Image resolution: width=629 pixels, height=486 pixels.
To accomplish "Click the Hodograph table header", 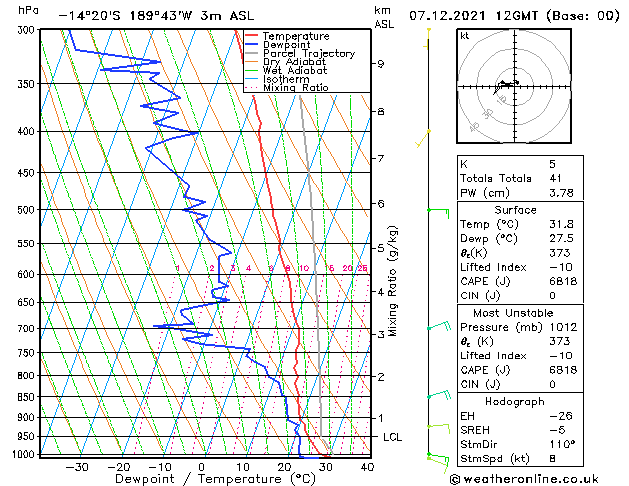I will click(x=515, y=401).
